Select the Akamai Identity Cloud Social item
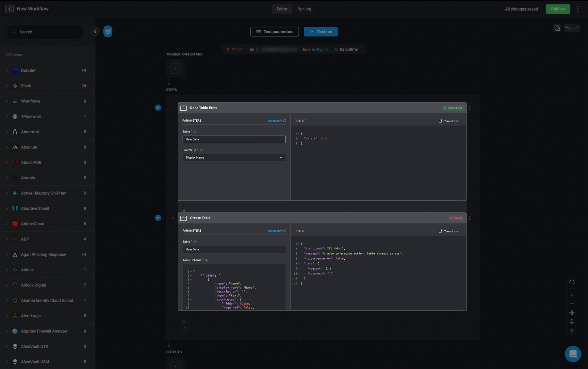The image size is (588, 369). [48, 301]
